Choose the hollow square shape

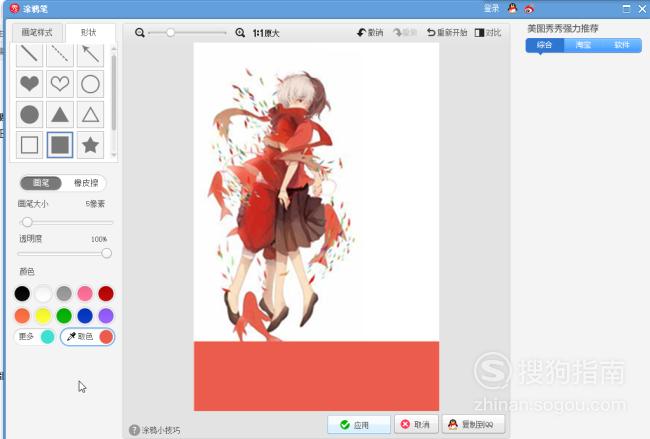[29, 145]
